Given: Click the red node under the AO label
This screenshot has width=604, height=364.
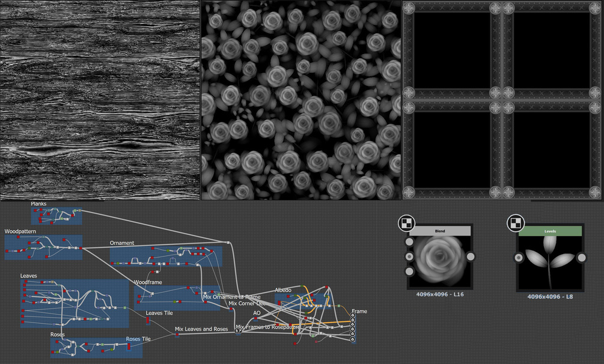Looking at the screenshot, I should [255, 318].
